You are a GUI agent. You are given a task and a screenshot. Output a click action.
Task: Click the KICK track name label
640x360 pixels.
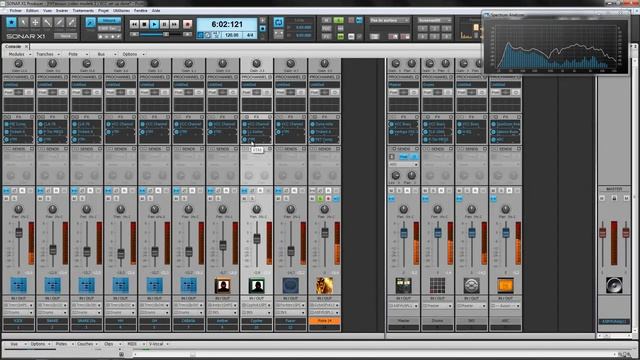pos(19,321)
